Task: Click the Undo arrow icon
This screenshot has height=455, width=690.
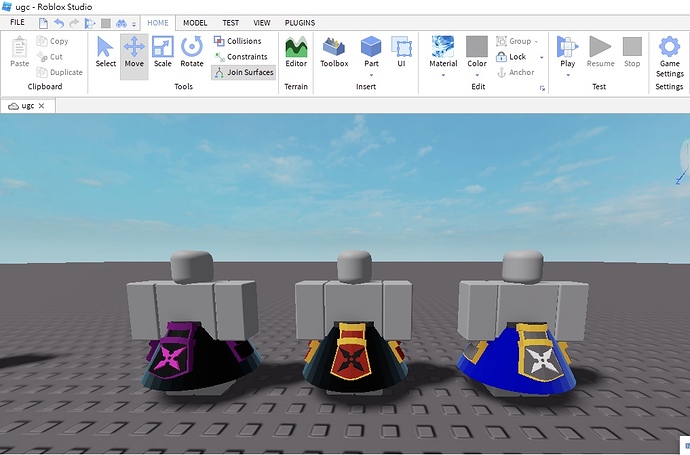Action: click(x=59, y=23)
